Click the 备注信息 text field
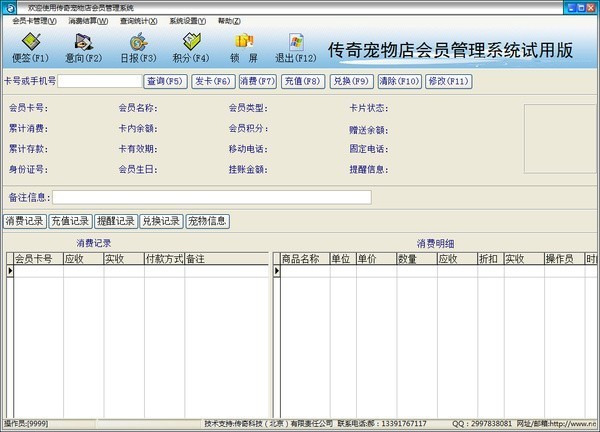 (211, 197)
